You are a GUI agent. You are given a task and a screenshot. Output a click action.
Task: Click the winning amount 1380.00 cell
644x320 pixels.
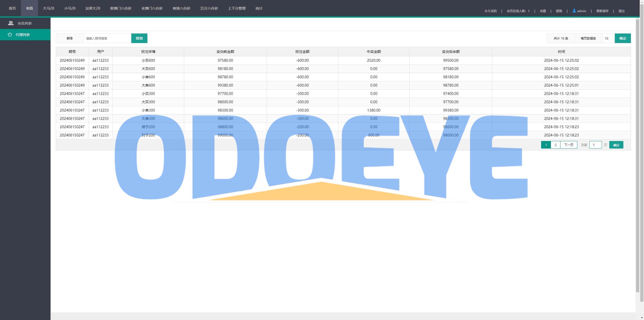coord(374,110)
